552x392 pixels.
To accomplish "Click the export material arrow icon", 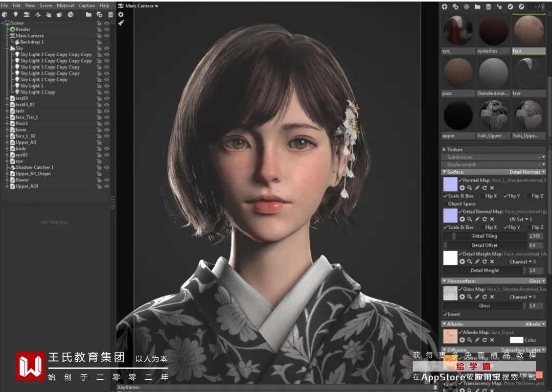I will (521, 7).
